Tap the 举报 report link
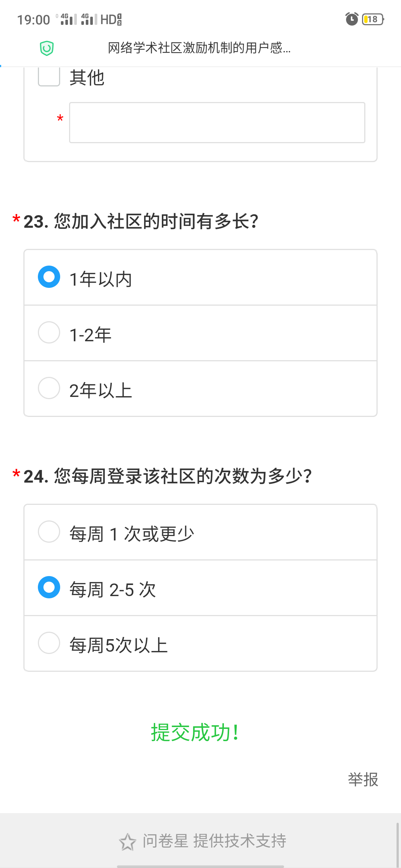The width and height of the screenshot is (401, 868). [x=363, y=779]
